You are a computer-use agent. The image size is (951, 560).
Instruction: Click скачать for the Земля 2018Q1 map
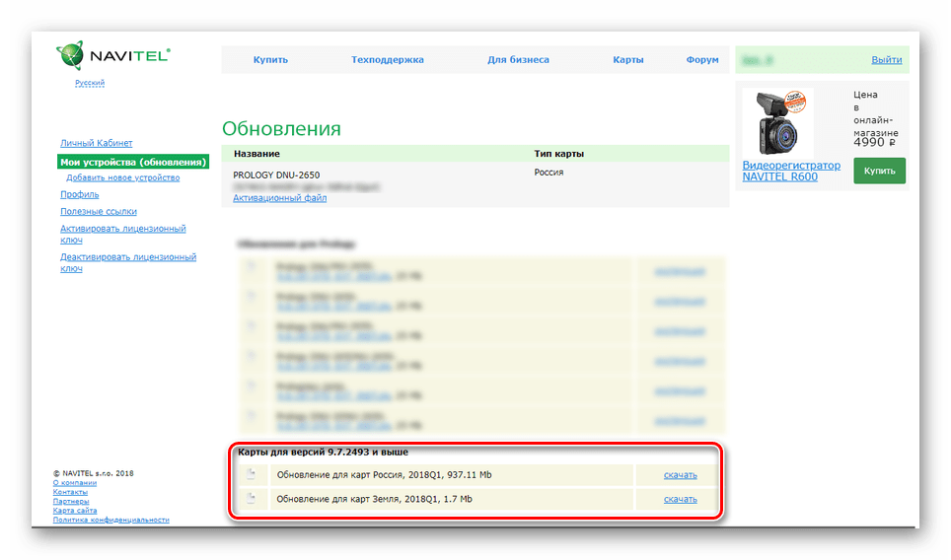tap(680, 500)
